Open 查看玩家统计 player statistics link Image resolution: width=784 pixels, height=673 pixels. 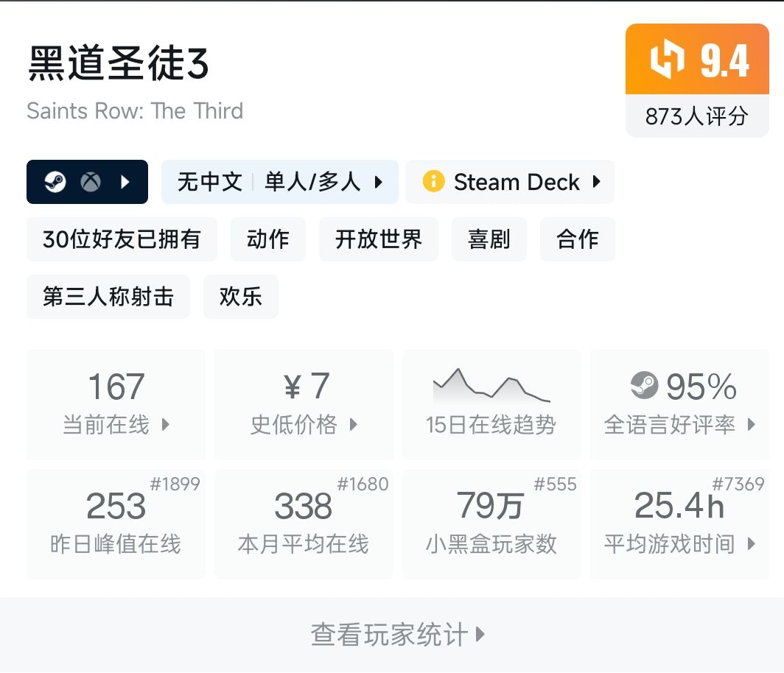tap(398, 635)
